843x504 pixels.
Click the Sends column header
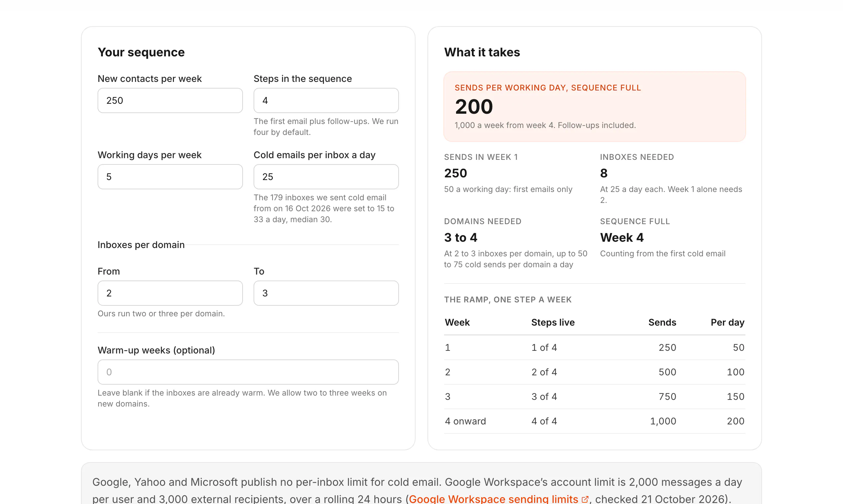coord(662,322)
